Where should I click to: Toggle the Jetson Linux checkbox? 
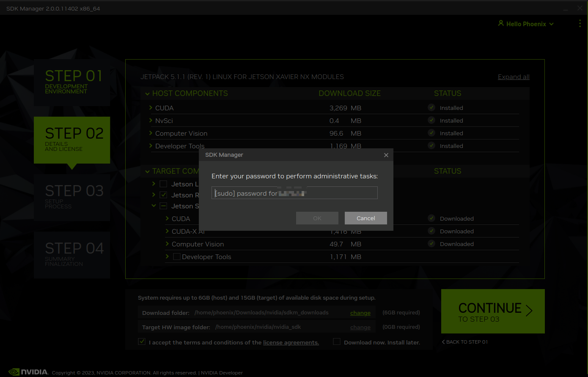[x=163, y=184]
